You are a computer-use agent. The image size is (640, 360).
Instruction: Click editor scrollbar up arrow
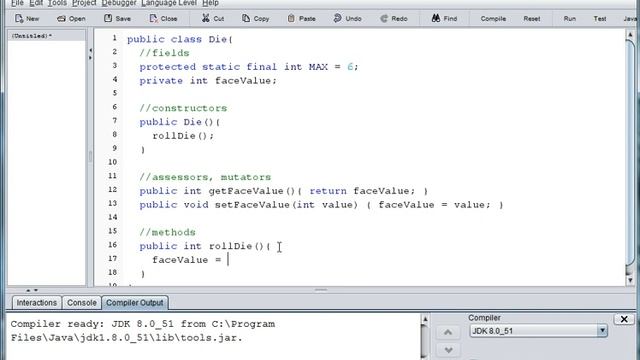(x=630, y=35)
